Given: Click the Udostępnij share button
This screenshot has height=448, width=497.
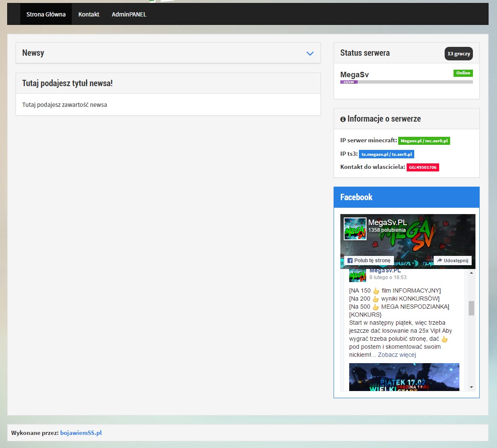Looking at the screenshot, I should point(453,261).
